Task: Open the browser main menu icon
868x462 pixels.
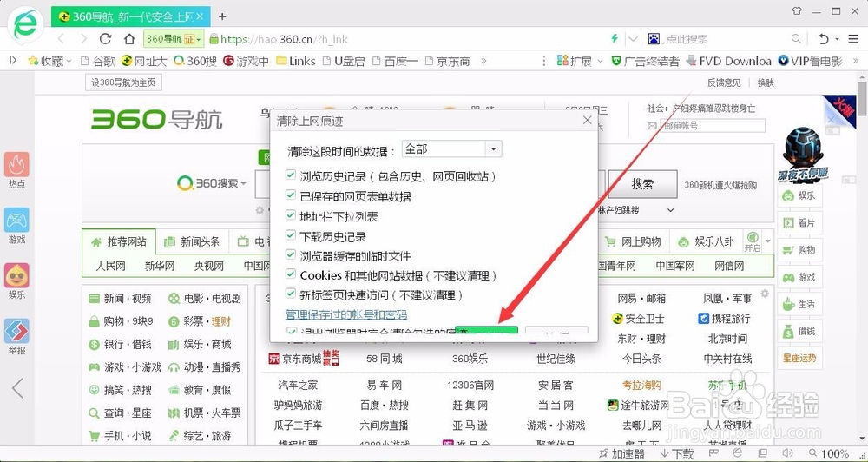Action: [852, 39]
